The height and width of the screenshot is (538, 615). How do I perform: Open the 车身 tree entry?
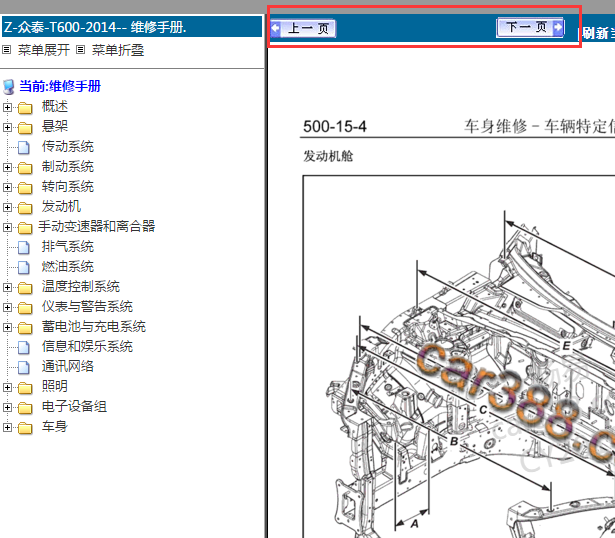pyautogui.click(x=55, y=426)
